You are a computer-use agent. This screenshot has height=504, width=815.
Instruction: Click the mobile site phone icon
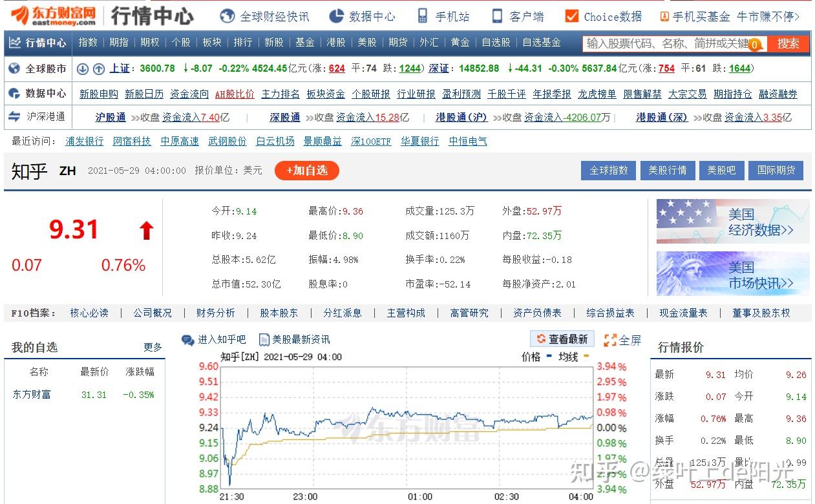[423, 16]
